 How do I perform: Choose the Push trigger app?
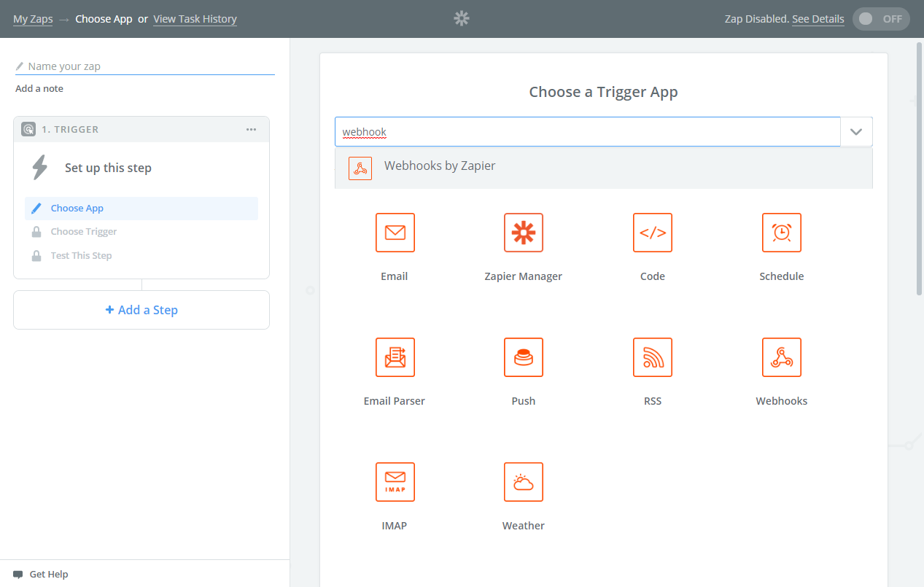point(523,357)
